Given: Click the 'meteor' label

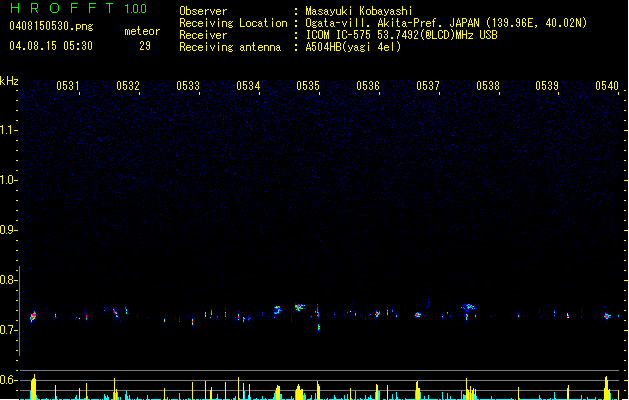Looking at the screenshot, I should (142, 31).
